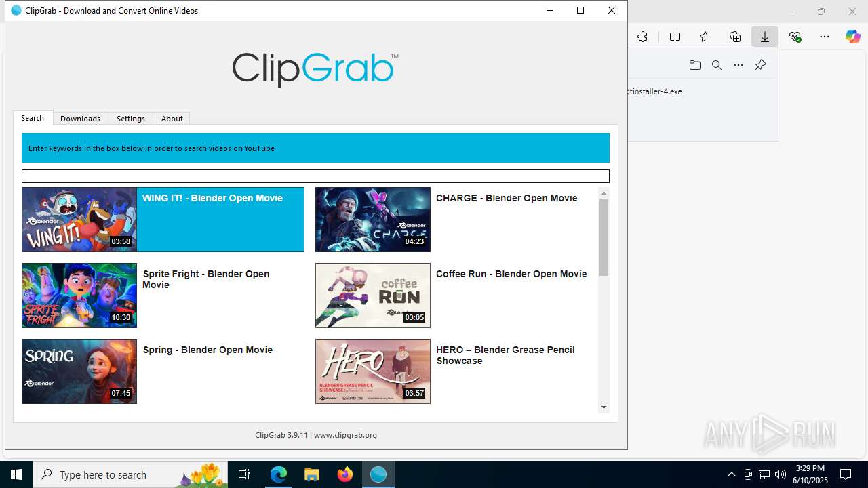Select the Search tab
This screenshot has height=488, width=868.
click(33, 118)
